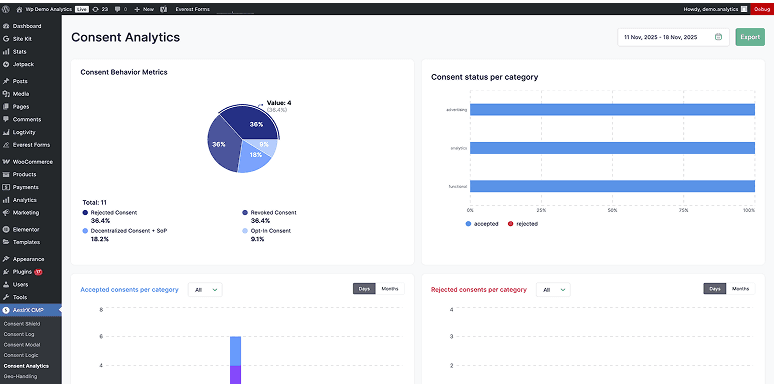Click the Marketing megaphone icon
Screen dimensions: 774x384
point(6,213)
